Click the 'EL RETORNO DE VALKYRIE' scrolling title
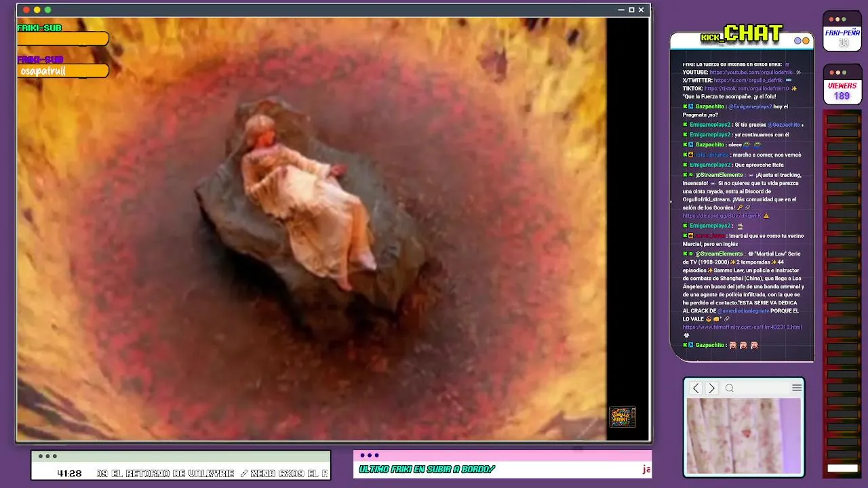The image size is (868, 488). pos(172,473)
